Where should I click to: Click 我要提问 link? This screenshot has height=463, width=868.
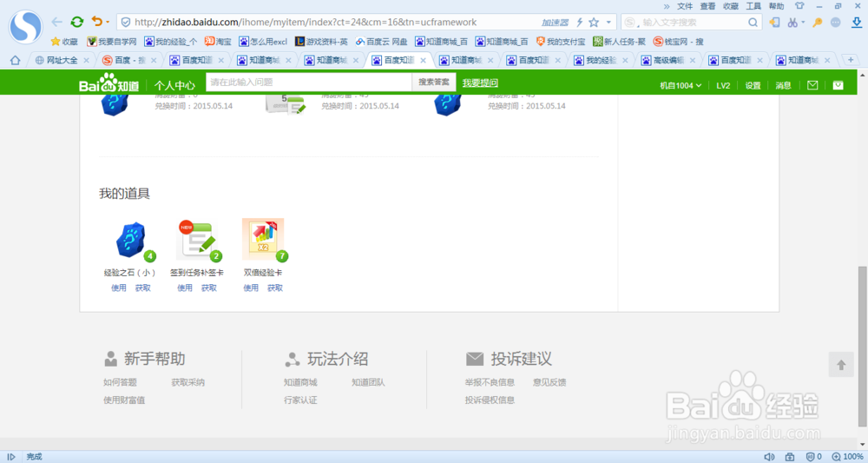click(x=480, y=83)
